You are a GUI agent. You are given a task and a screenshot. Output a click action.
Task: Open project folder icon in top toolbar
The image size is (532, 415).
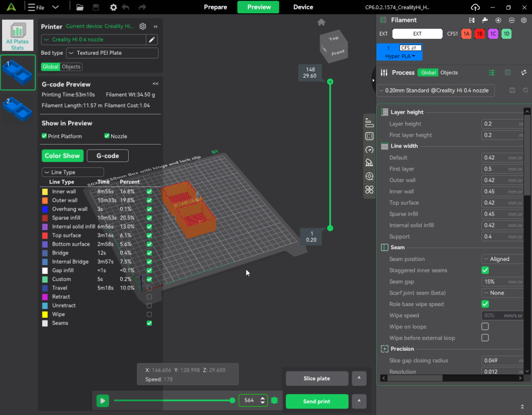(x=80, y=7)
